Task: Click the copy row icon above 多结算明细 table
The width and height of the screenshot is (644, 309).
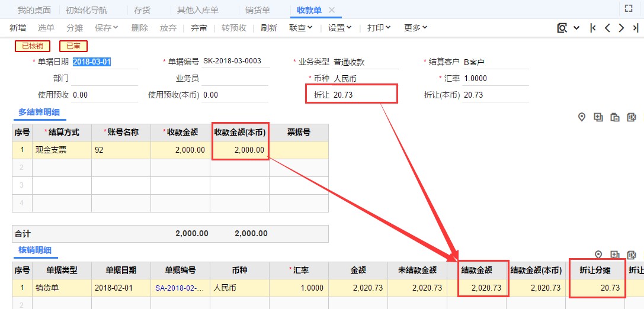Action: click(x=615, y=117)
